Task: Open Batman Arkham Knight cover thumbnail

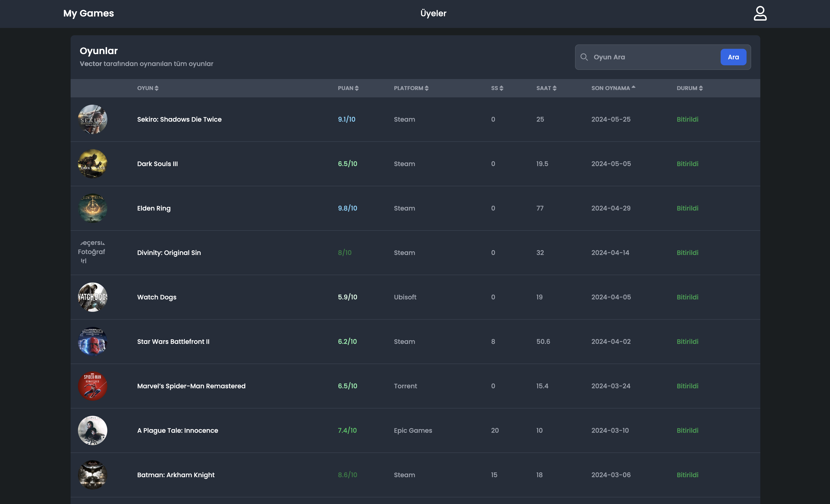Action: [93, 475]
